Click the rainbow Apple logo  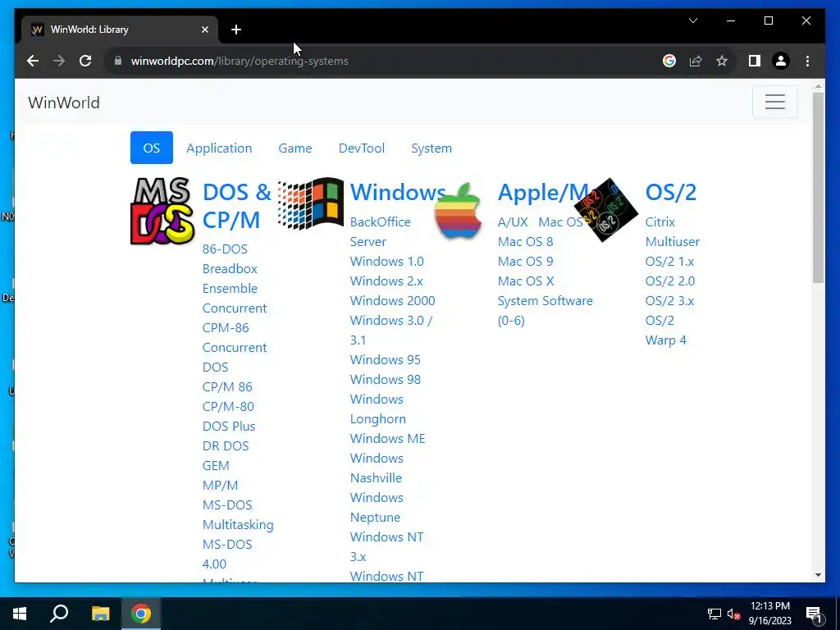point(458,211)
